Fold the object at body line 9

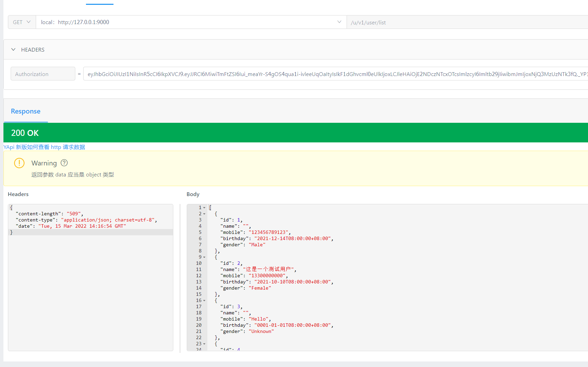click(204, 257)
